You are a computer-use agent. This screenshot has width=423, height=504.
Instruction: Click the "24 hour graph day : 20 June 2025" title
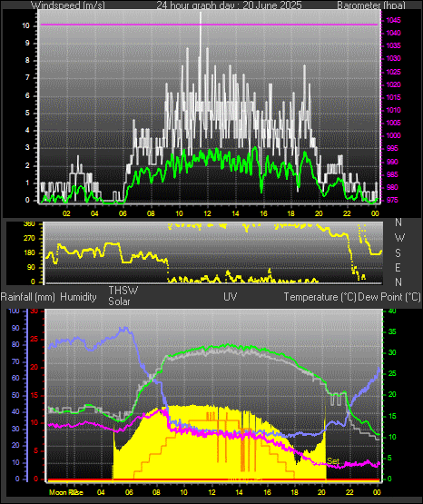tap(229, 5)
